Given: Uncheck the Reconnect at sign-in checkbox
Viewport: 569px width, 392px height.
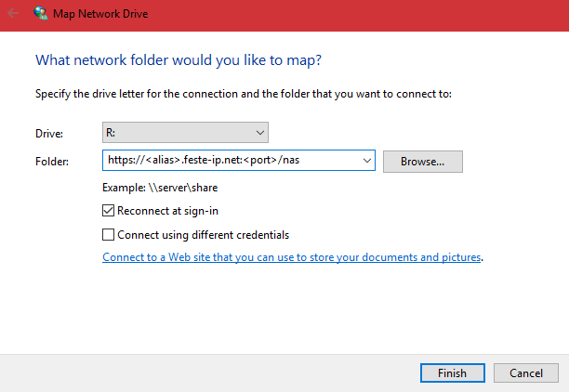Looking at the screenshot, I should (109, 212).
